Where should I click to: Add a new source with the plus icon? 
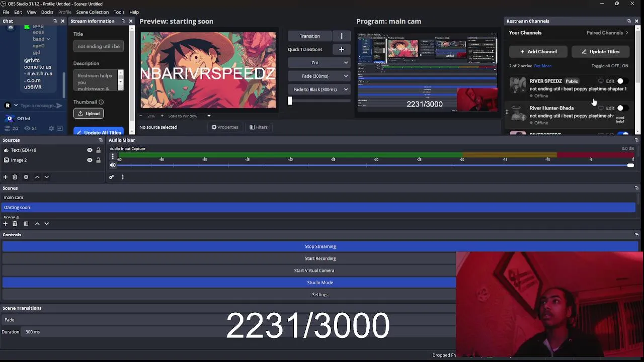pyautogui.click(x=6, y=177)
